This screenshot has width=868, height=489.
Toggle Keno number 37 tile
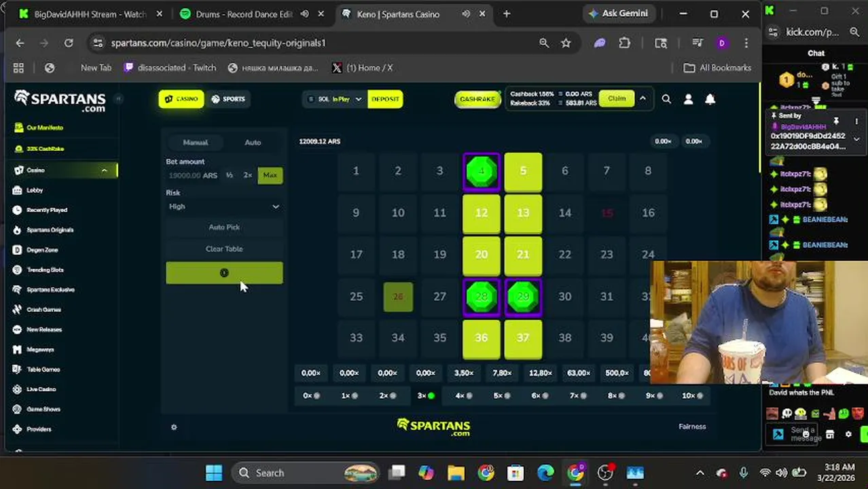click(523, 339)
